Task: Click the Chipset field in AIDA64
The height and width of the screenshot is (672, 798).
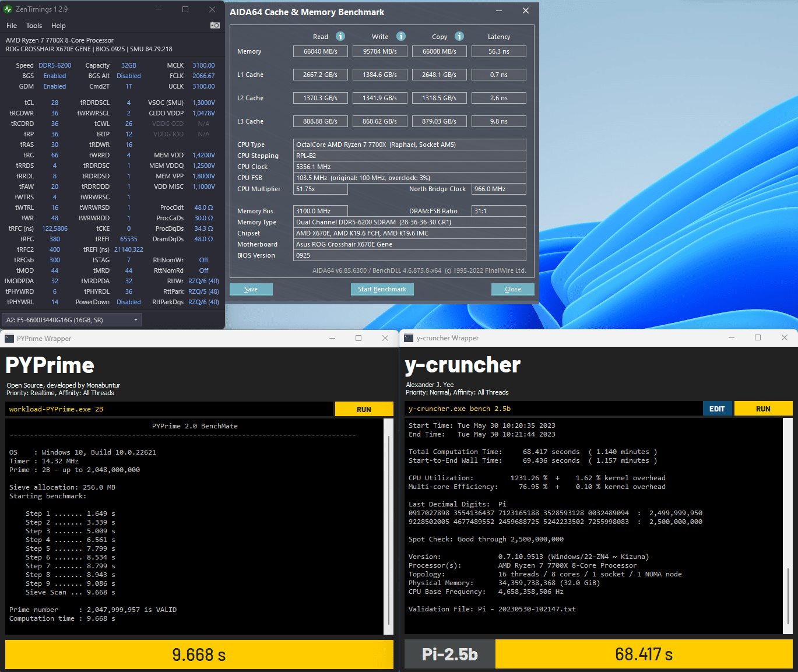Action: (x=410, y=233)
